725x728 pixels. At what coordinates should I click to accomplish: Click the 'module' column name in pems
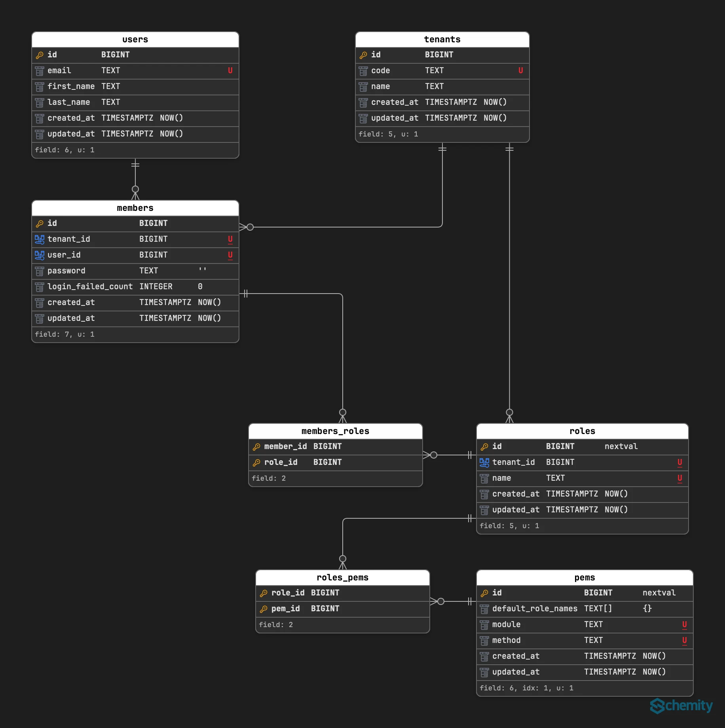[507, 624]
